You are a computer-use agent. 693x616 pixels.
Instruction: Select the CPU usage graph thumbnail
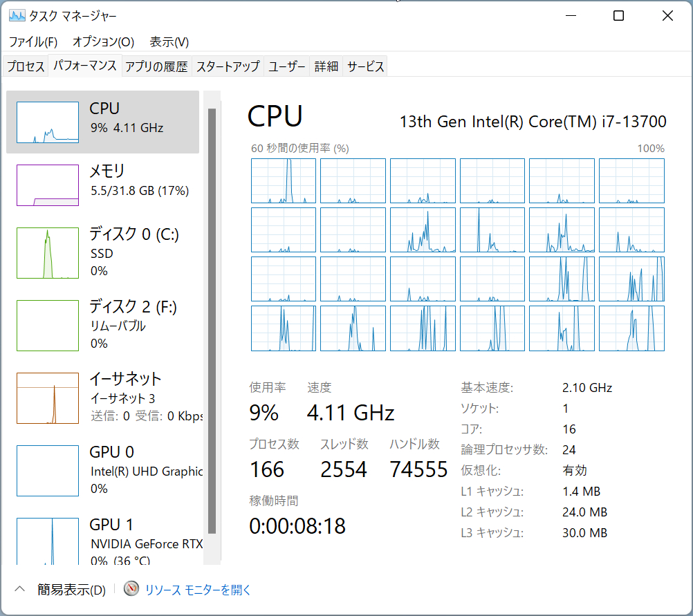47,122
